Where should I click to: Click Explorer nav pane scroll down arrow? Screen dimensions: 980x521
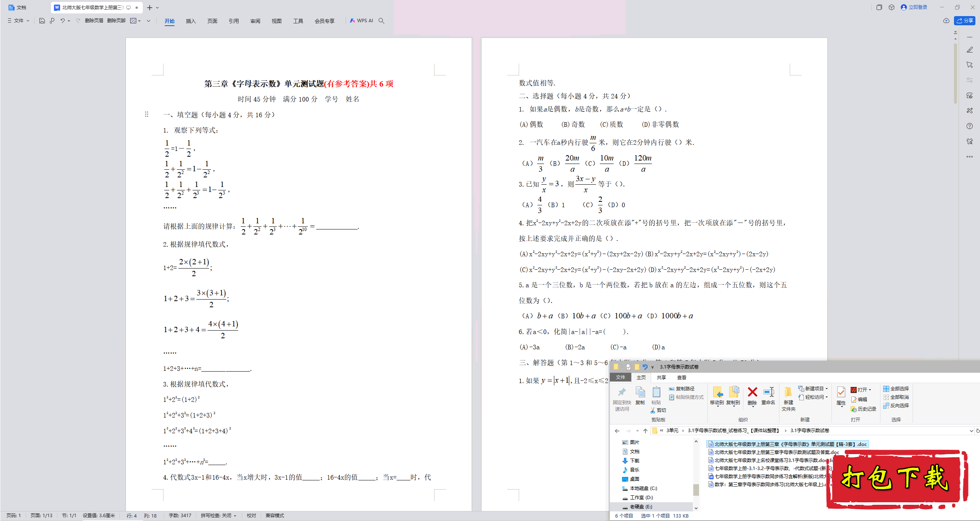pos(696,508)
